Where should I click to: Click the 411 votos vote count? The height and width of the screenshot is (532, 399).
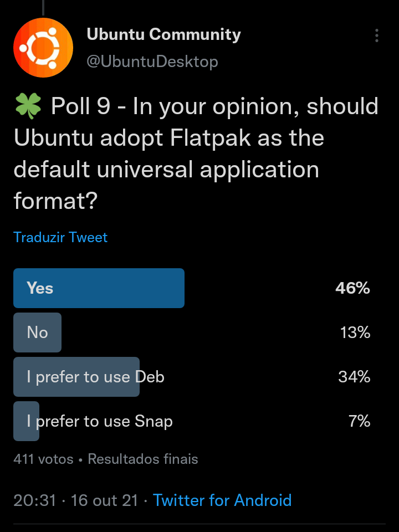(x=43, y=459)
